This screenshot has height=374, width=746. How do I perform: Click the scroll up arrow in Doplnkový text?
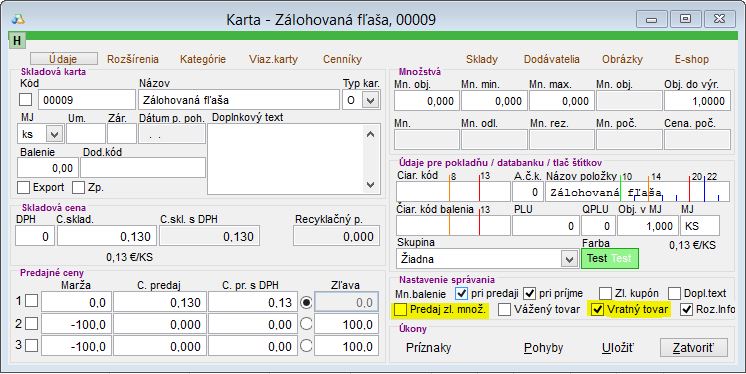tap(371, 135)
